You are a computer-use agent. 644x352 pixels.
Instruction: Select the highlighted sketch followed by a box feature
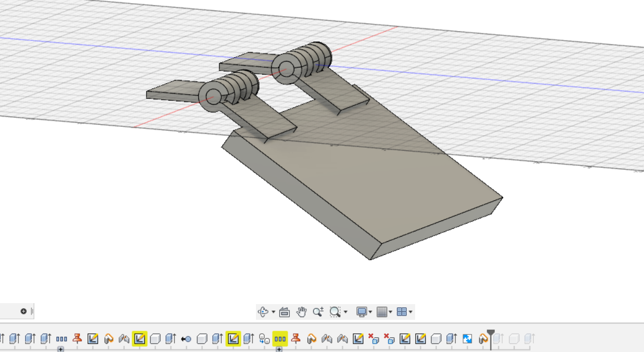tap(139, 339)
